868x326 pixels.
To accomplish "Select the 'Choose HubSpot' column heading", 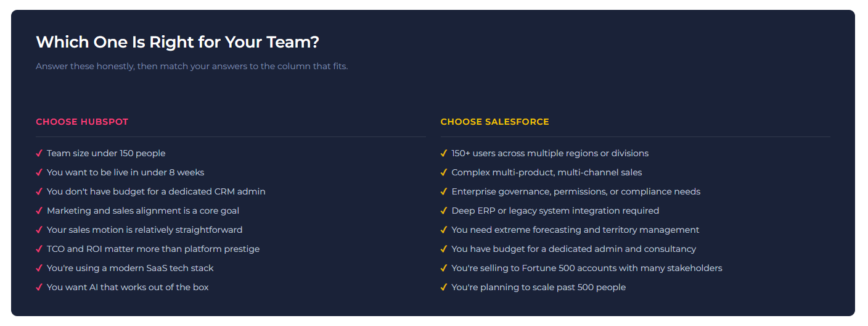I will coord(82,122).
